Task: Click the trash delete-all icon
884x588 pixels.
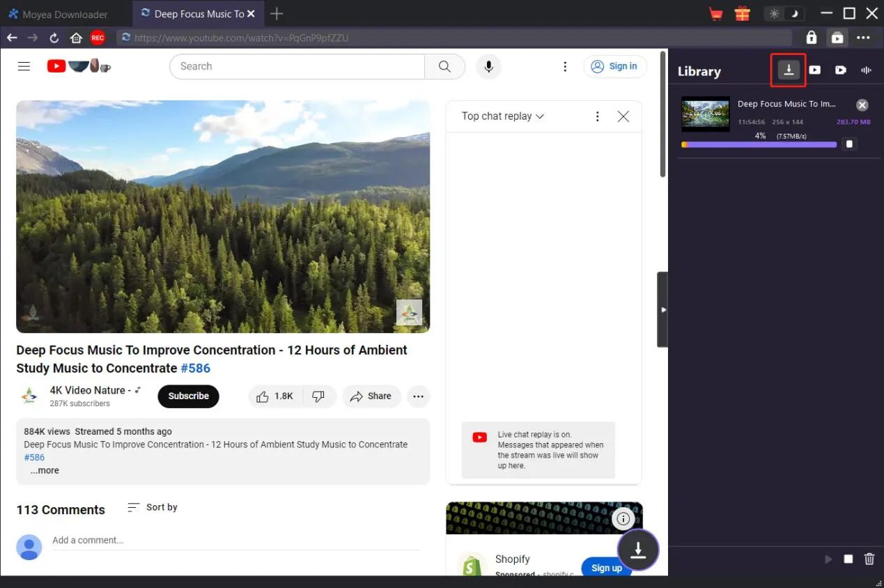Action: click(x=869, y=559)
